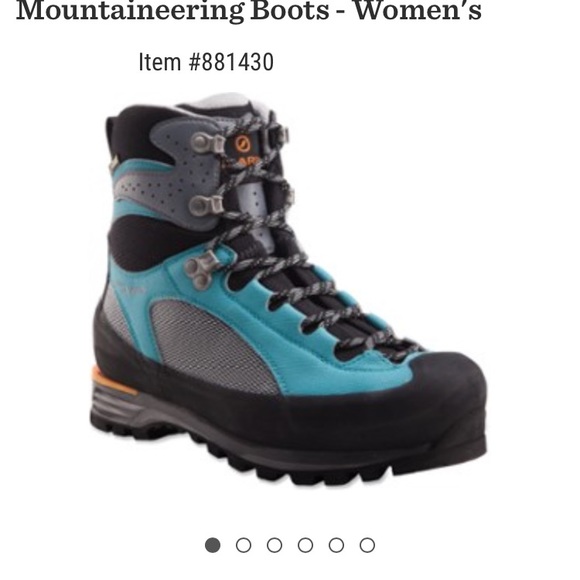Click the lugged black outsole of boot
580x580 pixels.
(289, 455)
